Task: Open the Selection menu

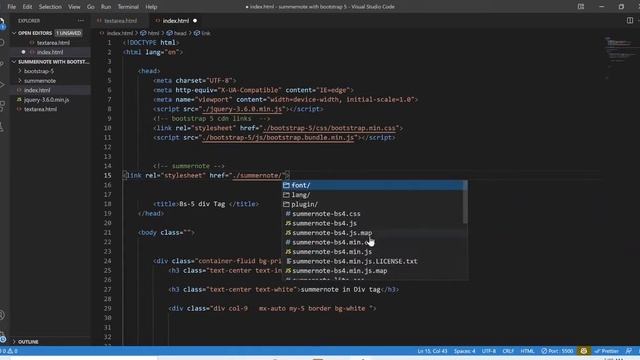Action: pyautogui.click(x=50, y=7)
